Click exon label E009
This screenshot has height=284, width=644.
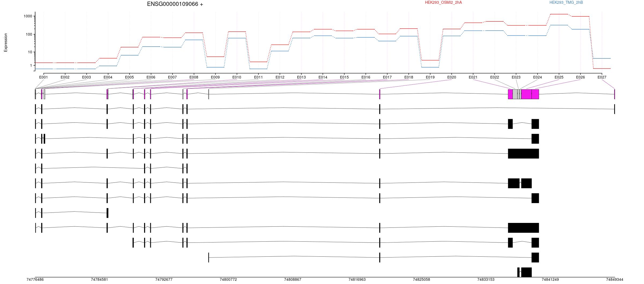coord(215,77)
